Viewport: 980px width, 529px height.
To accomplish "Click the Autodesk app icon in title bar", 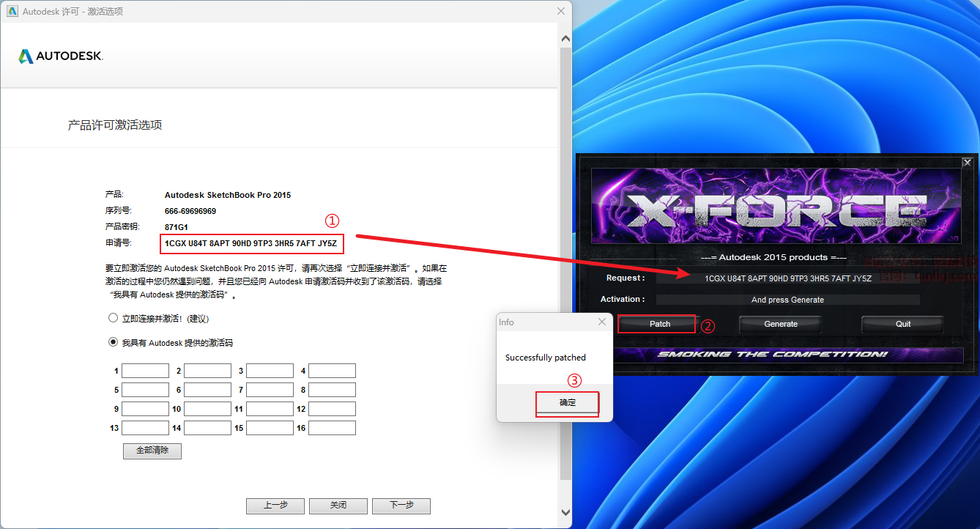I will pos(12,11).
